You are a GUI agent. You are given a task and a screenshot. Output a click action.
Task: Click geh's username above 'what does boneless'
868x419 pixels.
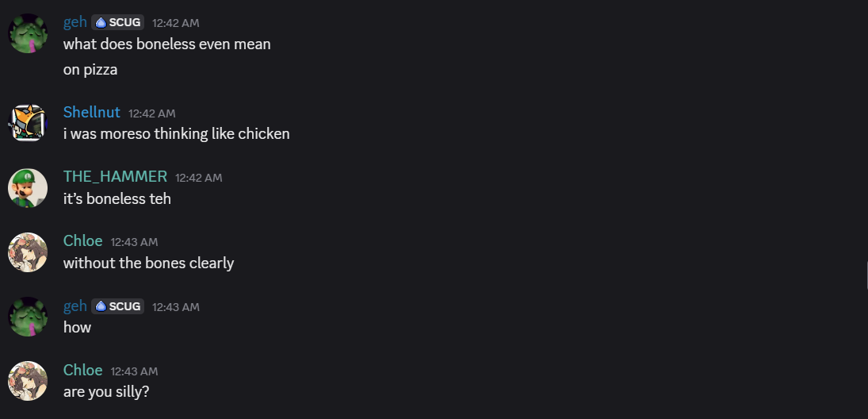pyautogui.click(x=75, y=22)
